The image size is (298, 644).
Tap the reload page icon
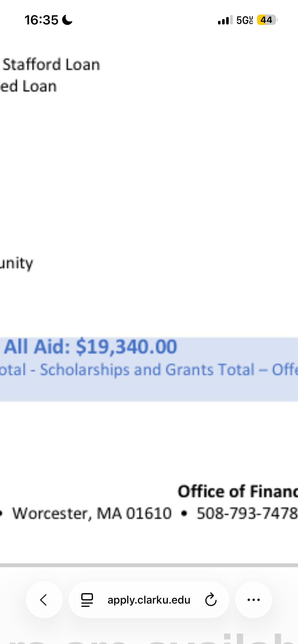click(x=211, y=600)
